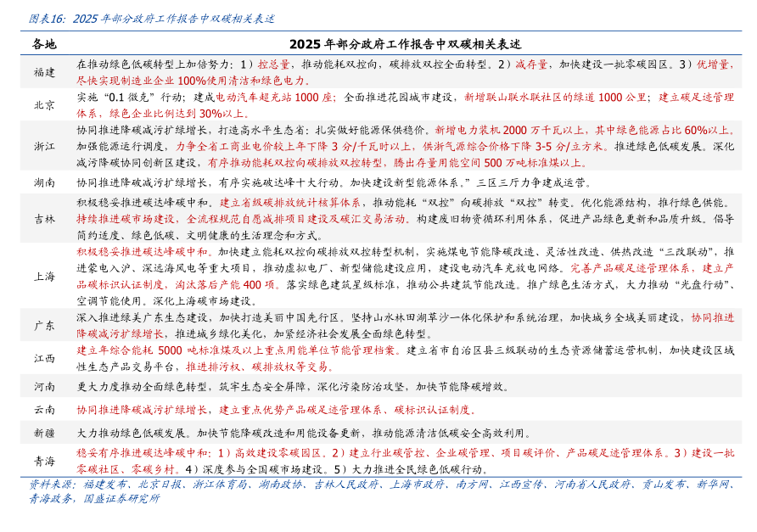Select the "各地" column header

[44, 43]
